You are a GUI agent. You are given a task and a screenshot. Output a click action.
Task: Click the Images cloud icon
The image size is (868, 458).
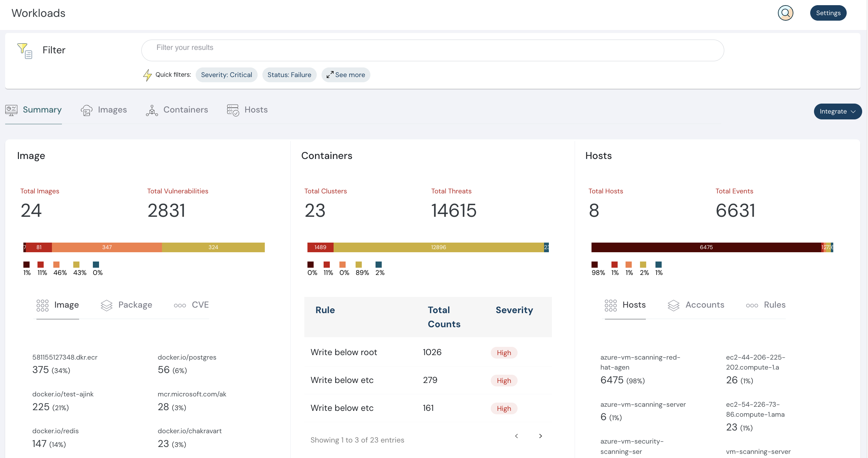coord(86,110)
